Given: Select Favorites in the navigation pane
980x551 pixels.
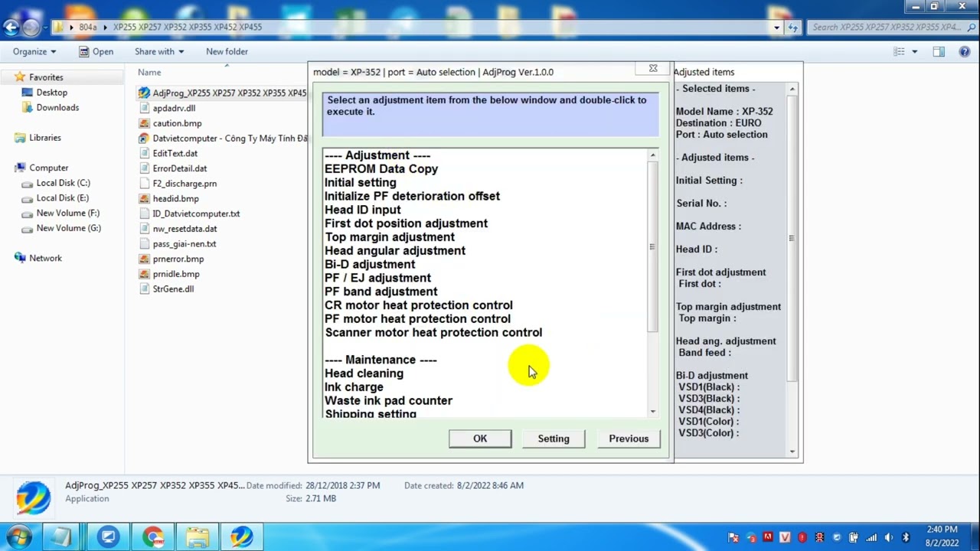Looking at the screenshot, I should pyautogui.click(x=46, y=77).
